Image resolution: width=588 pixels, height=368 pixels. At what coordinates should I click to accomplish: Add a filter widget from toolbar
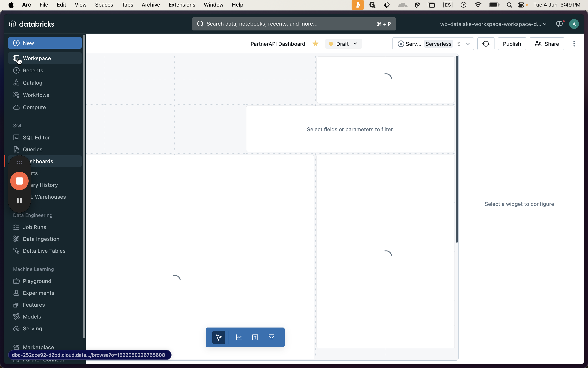[271, 337]
